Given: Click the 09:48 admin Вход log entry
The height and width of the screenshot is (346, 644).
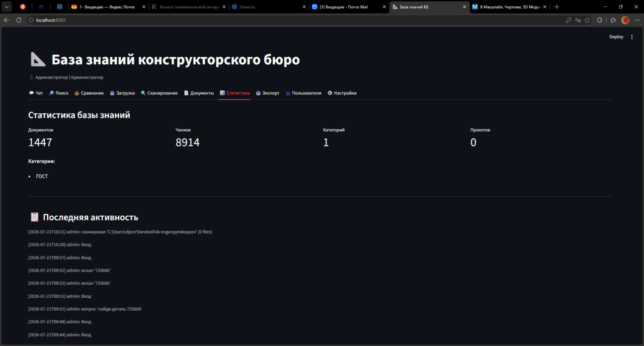Looking at the screenshot, I should (x=60, y=322).
